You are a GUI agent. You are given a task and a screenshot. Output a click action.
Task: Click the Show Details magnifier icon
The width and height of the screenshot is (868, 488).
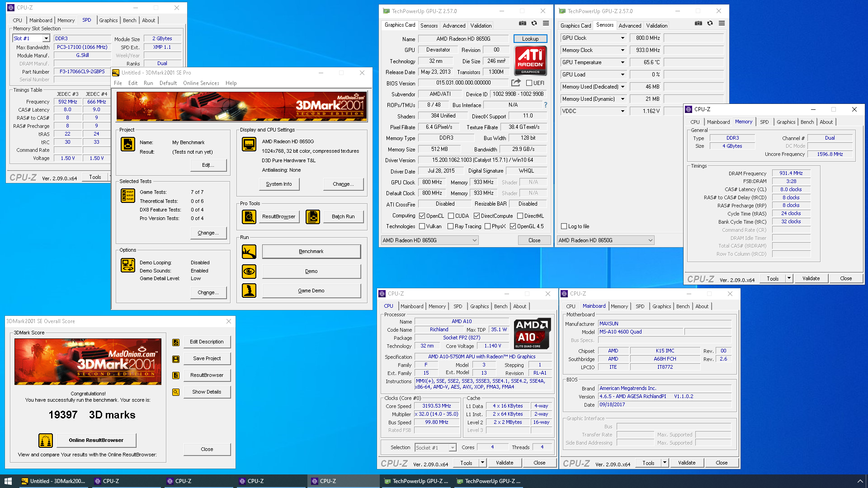(176, 392)
